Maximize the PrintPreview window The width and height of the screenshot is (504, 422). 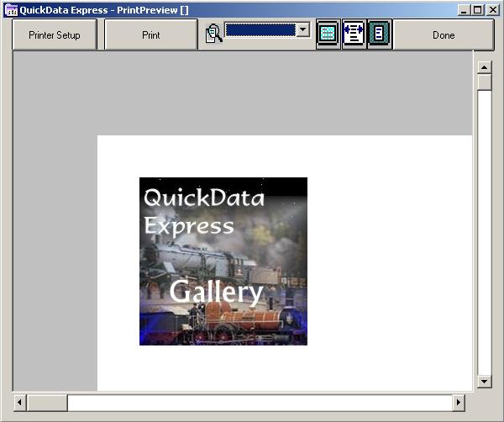tap(477, 10)
